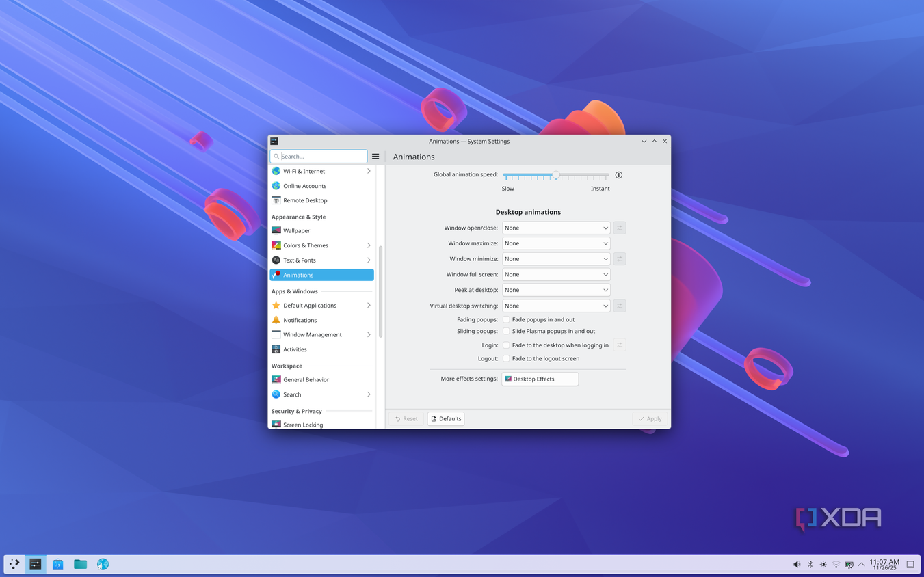This screenshot has width=924, height=577.
Task: Open the Window open/close dropdown
Action: point(556,228)
